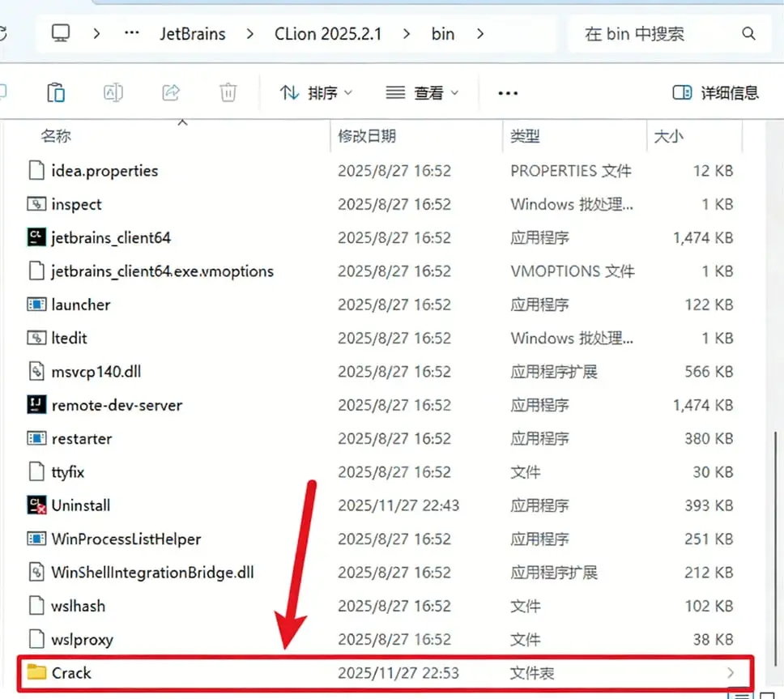The height and width of the screenshot is (699, 784).
Task: Click the refresh icon left of address bar
Action: click(x=2, y=33)
